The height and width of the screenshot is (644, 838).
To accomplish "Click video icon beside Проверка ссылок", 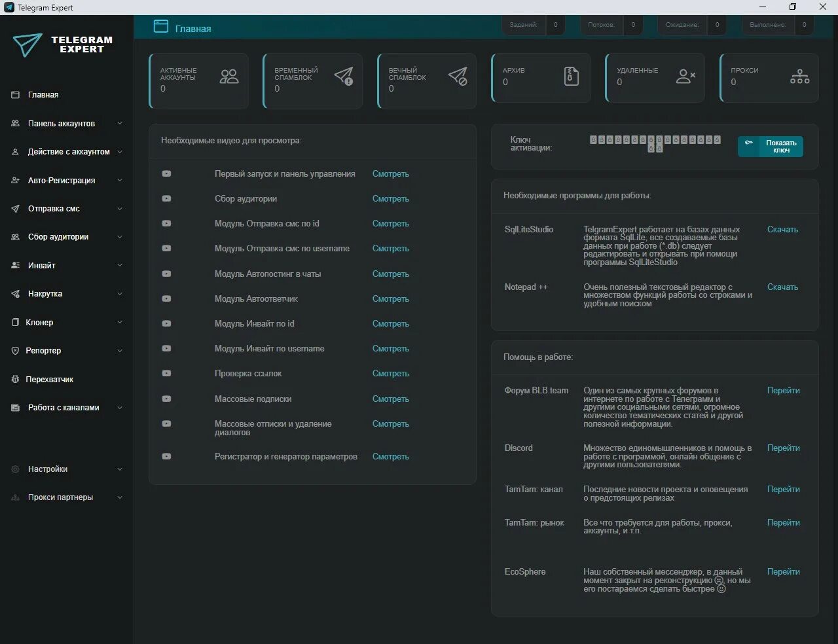I will [166, 374].
